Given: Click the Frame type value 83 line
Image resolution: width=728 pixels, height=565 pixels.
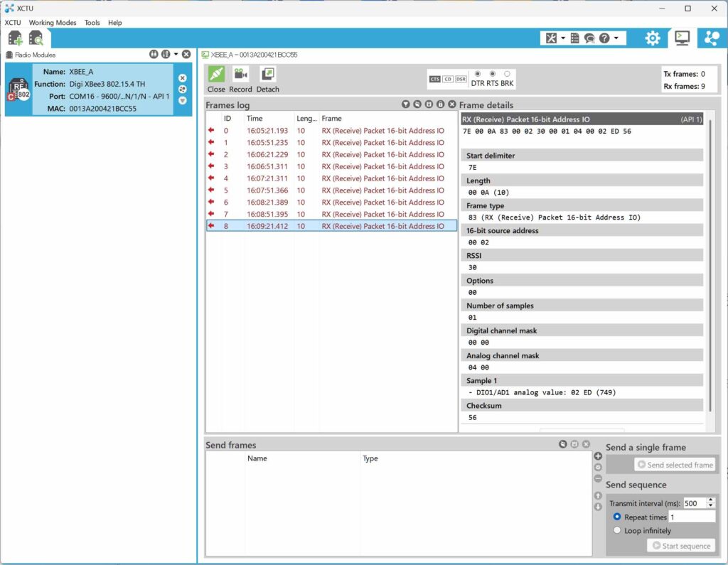Looking at the screenshot, I should pyautogui.click(x=555, y=217).
